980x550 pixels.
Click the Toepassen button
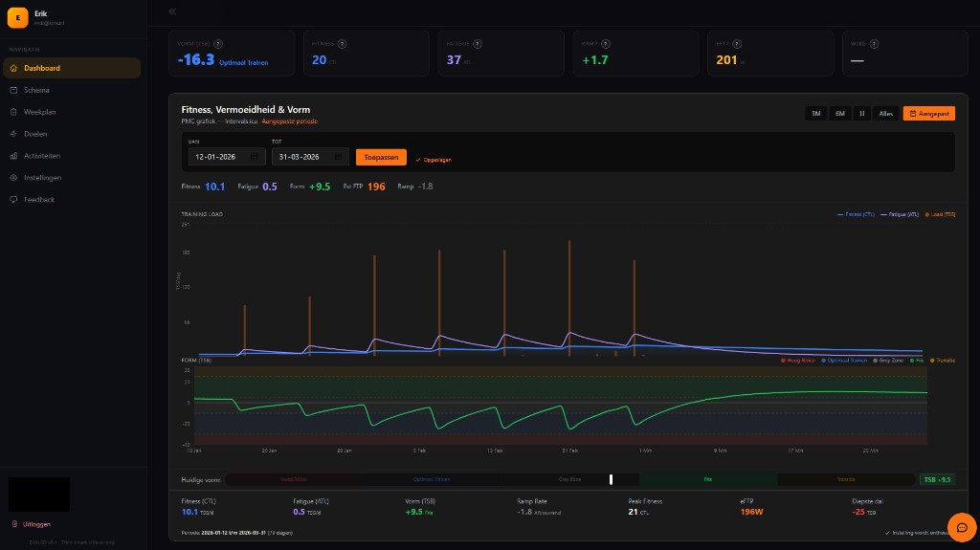pos(381,157)
